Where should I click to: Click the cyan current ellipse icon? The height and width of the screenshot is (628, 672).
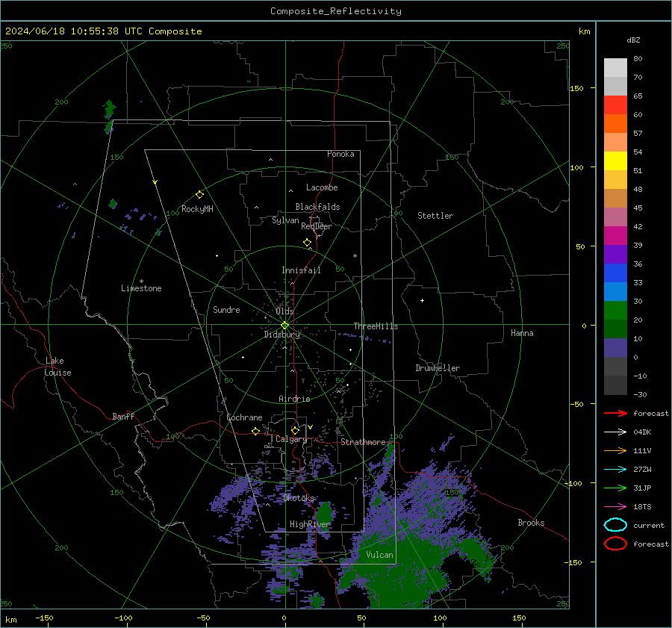click(615, 525)
